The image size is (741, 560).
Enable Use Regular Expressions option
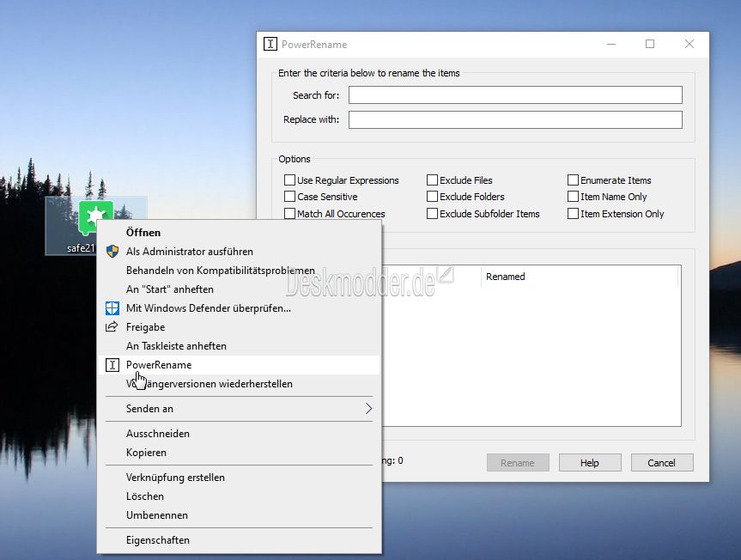289,180
